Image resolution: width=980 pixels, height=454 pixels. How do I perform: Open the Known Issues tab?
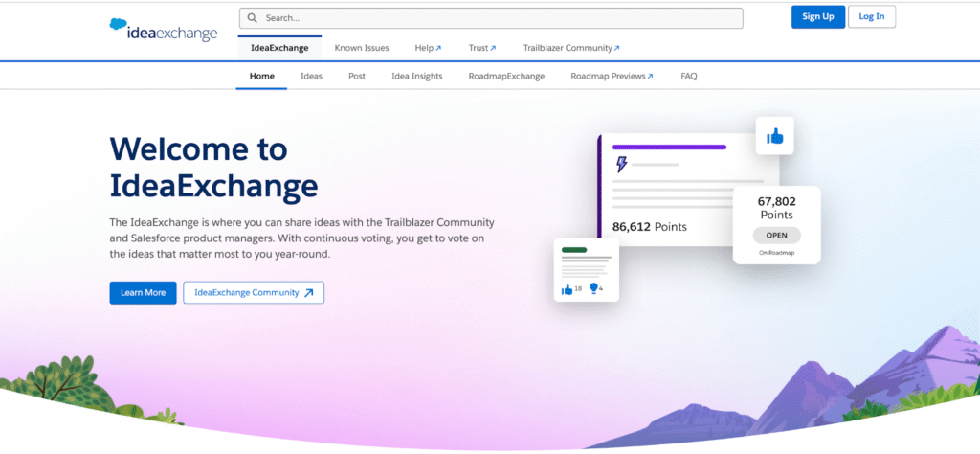coord(362,48)
